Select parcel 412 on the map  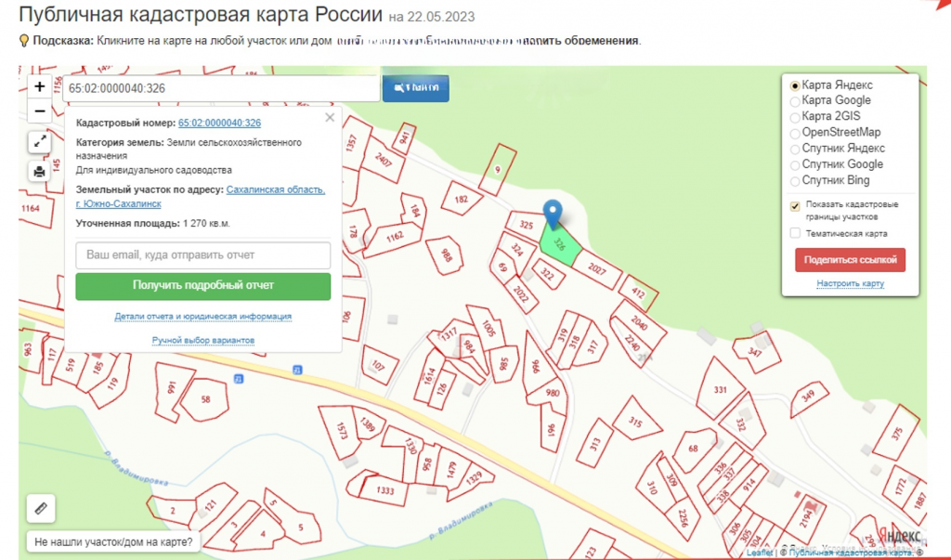[638, 293]
